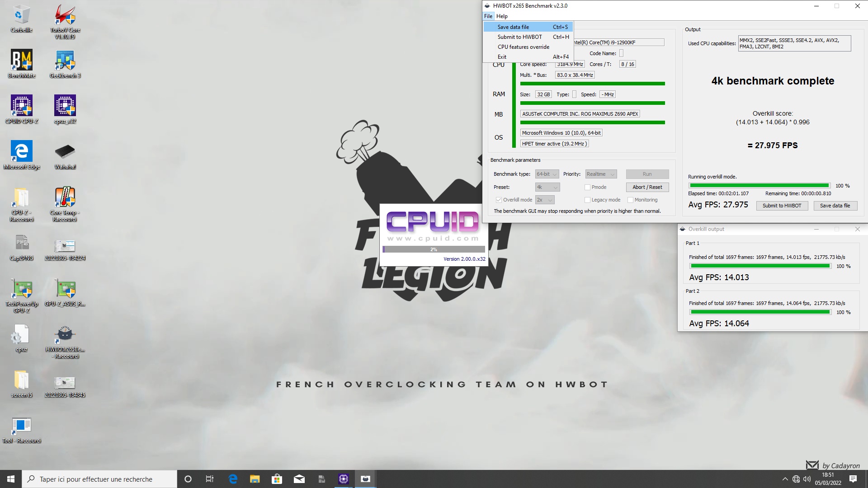This screenshot has height=488, width=868.
Task: Open the screen i5 folder
Action: (x=21, y=384)
